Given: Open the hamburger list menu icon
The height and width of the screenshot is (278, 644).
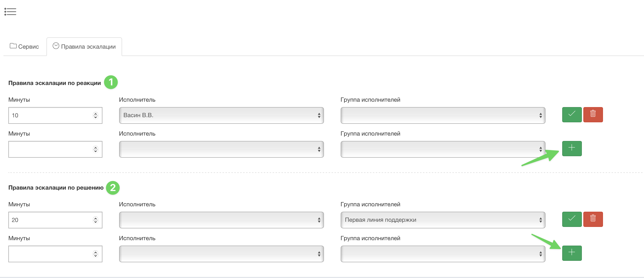Looking at the screenshot, I should [10, 12].
